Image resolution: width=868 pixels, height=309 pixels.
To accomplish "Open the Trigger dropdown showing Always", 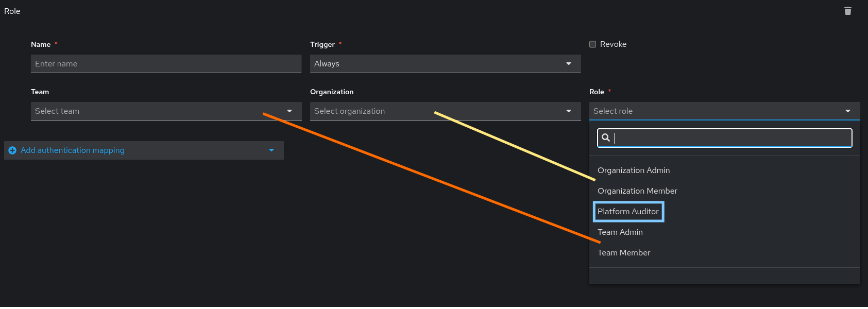I will coord(438,64).
